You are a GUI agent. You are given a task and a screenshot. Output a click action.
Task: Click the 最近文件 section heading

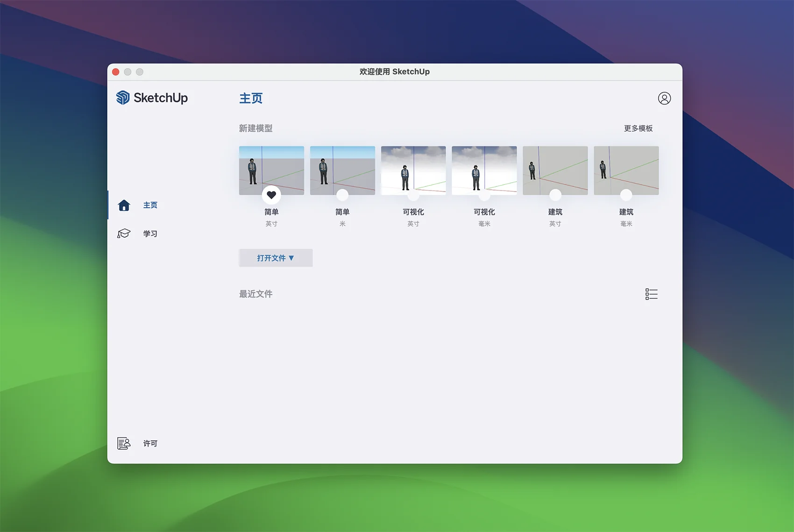click(x=255, y=294)
